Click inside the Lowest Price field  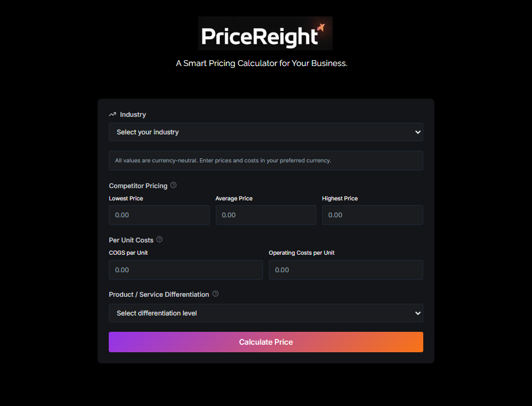pyautogui.click(x=159, y=215)
